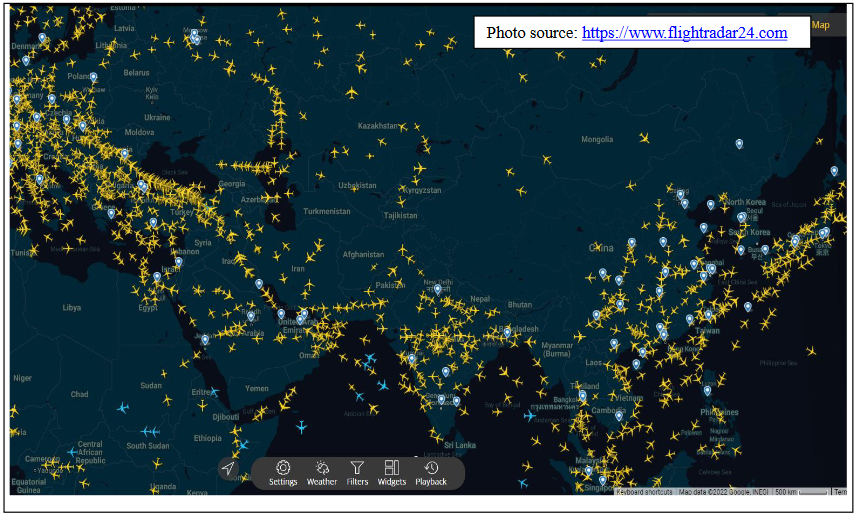Open the Filters funnel tool
860x528 pixels.
[x=357, y=473]
